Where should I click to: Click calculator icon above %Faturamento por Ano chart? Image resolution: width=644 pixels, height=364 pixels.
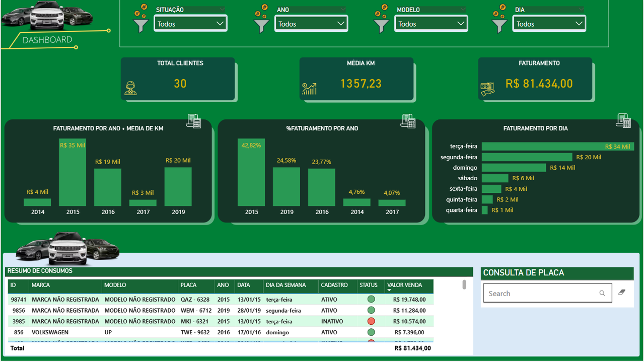click(408, 121)
